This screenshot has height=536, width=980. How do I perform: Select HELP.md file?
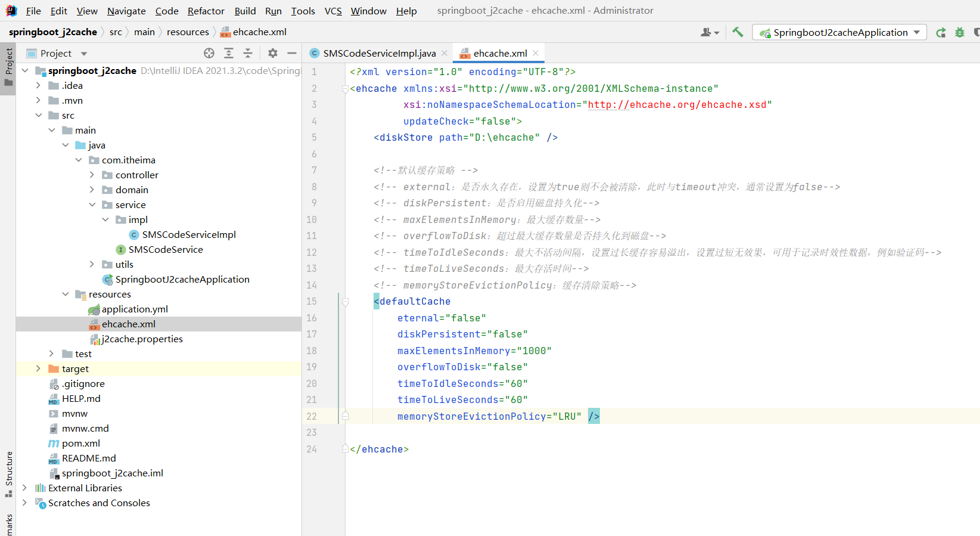pyautogui.click(x=81, y=398)
